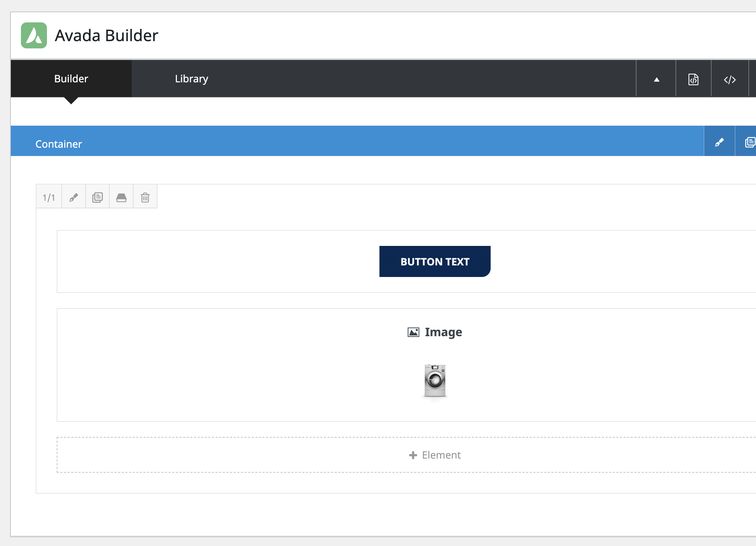Open the page custom code file icon
The width and height of the screenshot is (756, 546).
(x=693, y=79)
